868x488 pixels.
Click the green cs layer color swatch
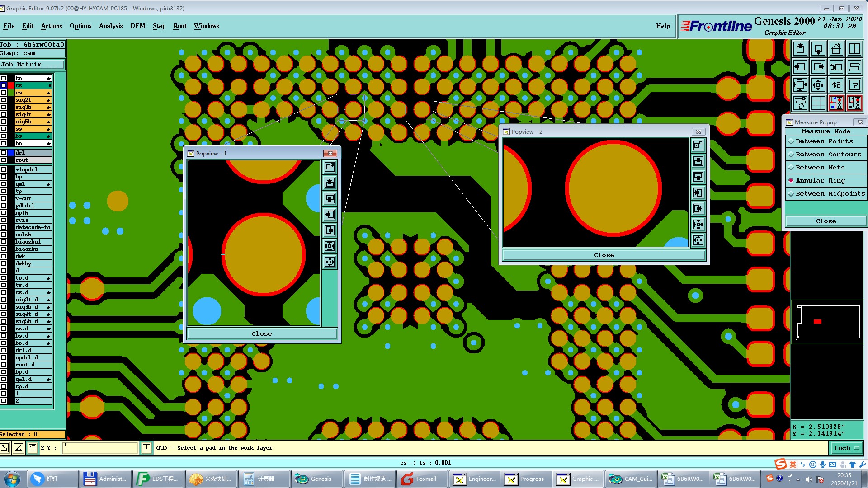click(11, 93)
